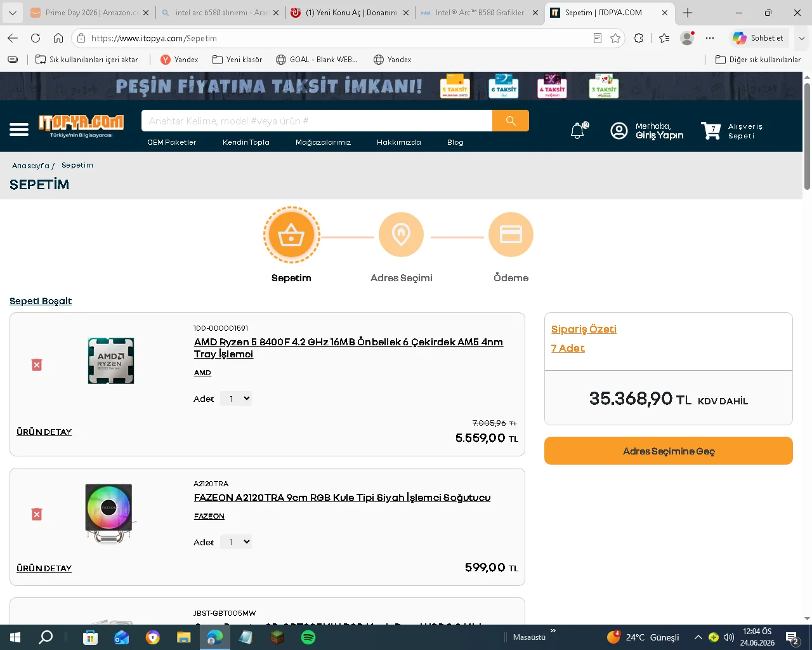Open browser home page
This screenshot has height=650, width=812.
click(x=58, y=38)
